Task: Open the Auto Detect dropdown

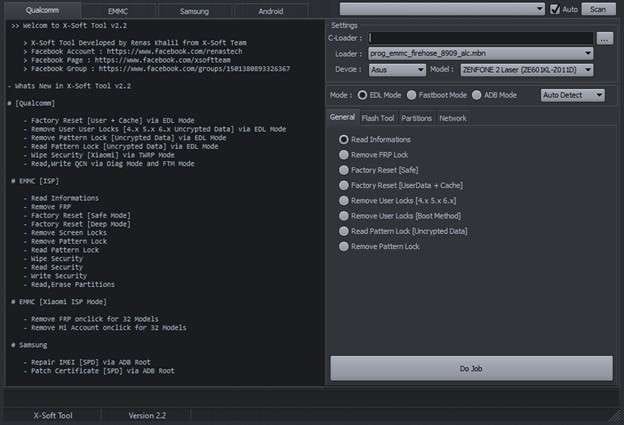Action: [573, 95]
